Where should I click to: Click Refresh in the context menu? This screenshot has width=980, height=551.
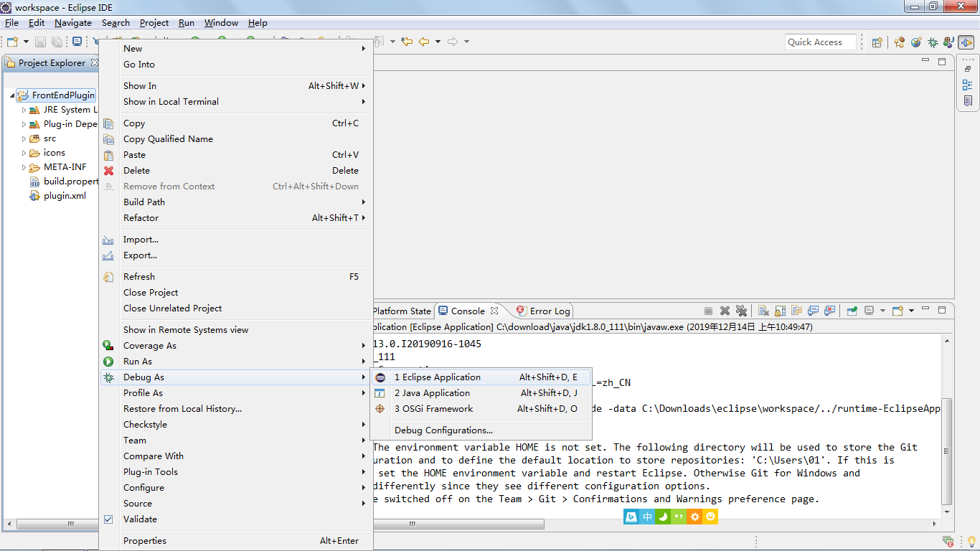[235, 277]
